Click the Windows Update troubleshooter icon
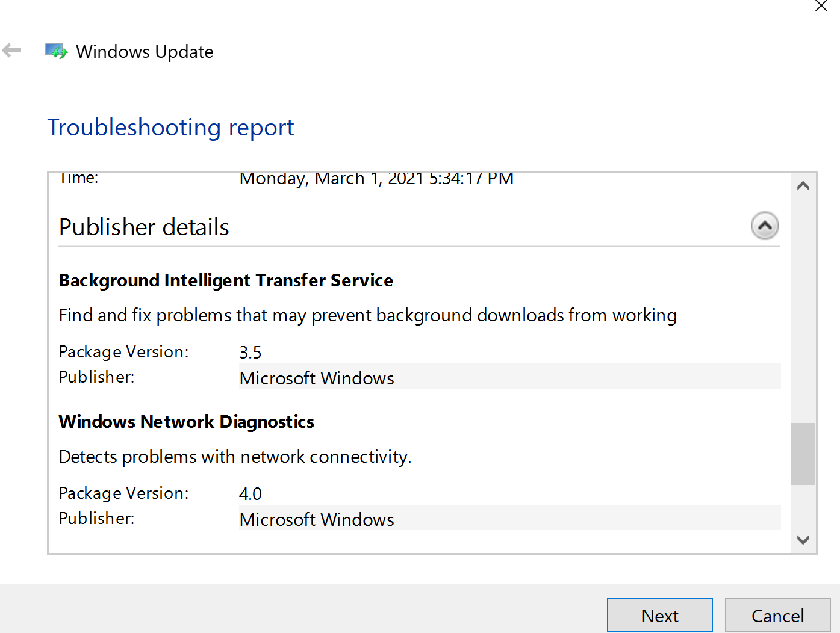The image size is (840, 633). click(56, 51)
